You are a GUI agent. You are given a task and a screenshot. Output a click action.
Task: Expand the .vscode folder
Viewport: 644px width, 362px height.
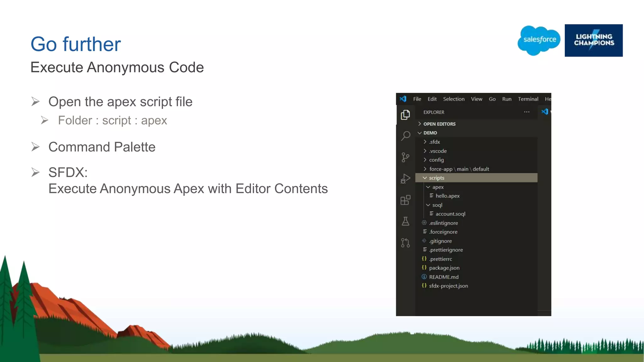476,151
